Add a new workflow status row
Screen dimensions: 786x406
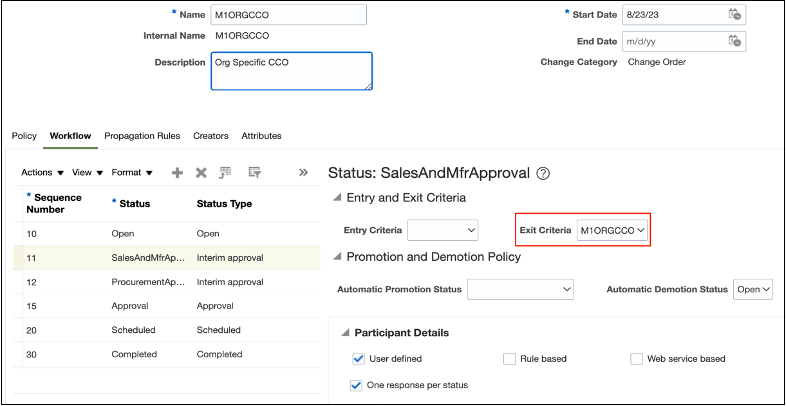coord(177,172)
